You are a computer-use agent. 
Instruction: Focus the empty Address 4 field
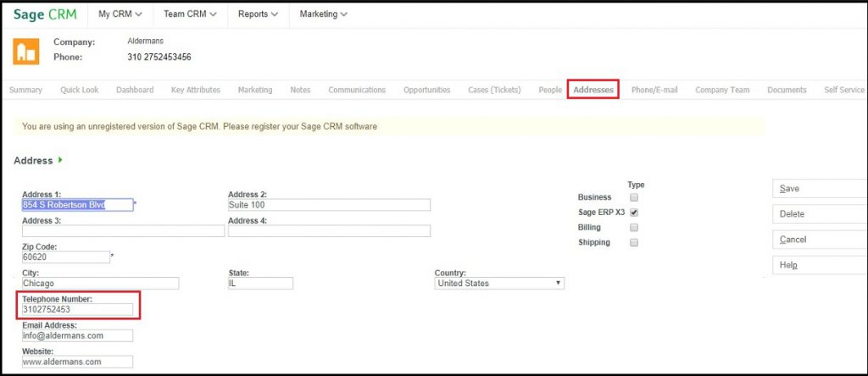point(330,231)
